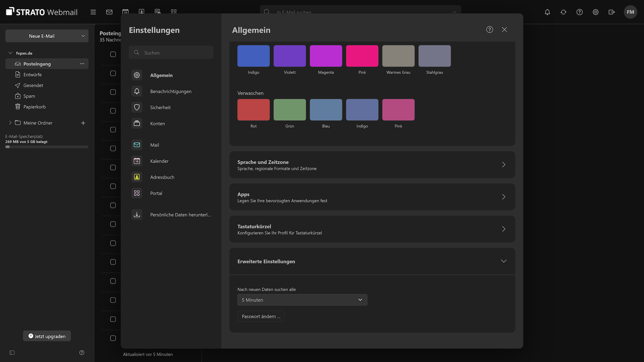644x362 pixels.
Task: Open the Apps settings section
Action: [372, 197]
